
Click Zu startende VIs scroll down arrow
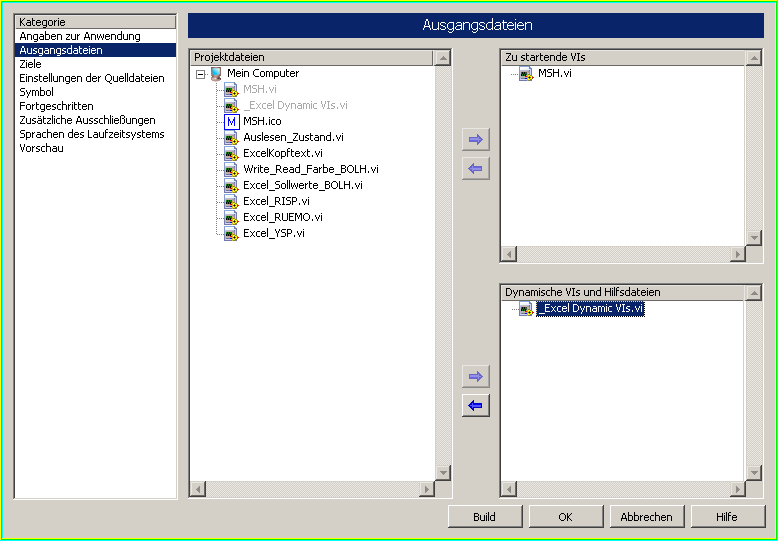coord(754,238)
